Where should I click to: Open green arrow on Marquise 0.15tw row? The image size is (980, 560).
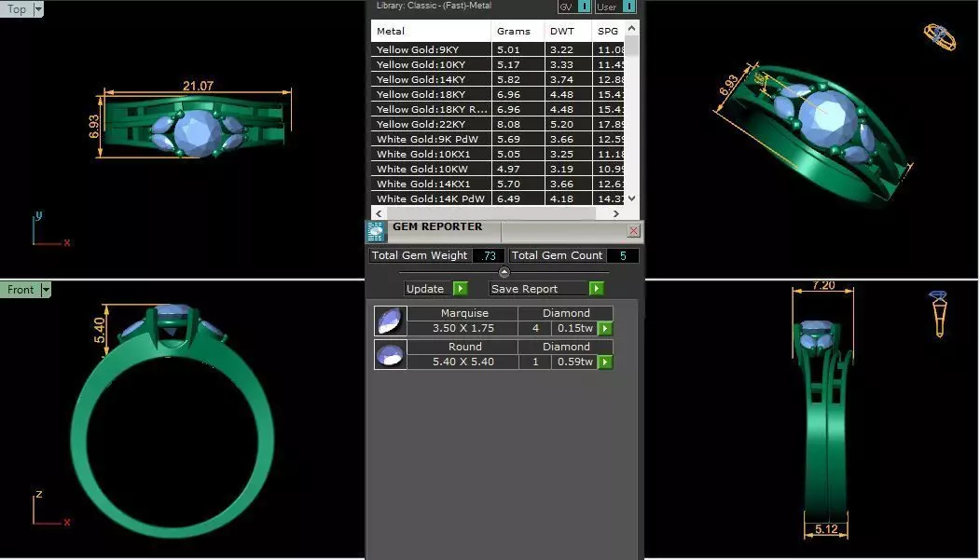pos(605,328)
